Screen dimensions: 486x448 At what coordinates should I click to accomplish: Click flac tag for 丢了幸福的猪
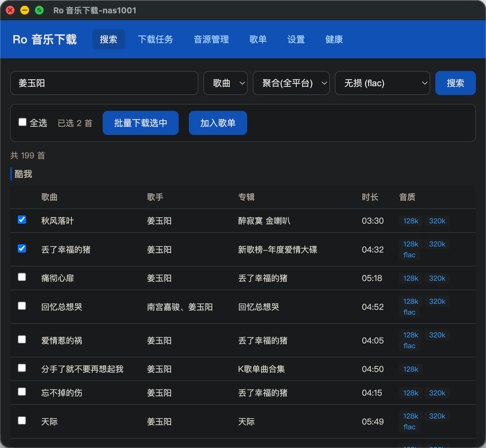[409, 255]
